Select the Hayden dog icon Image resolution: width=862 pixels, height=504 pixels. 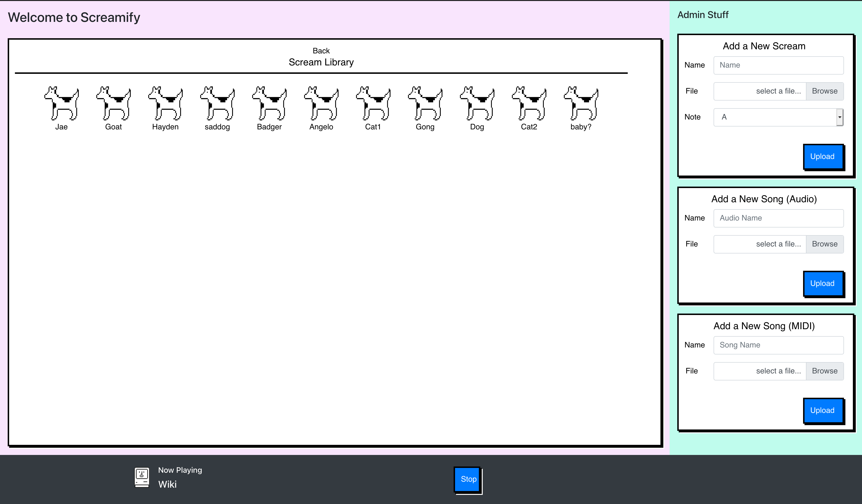pyautogui.click(x=165, y=103)
